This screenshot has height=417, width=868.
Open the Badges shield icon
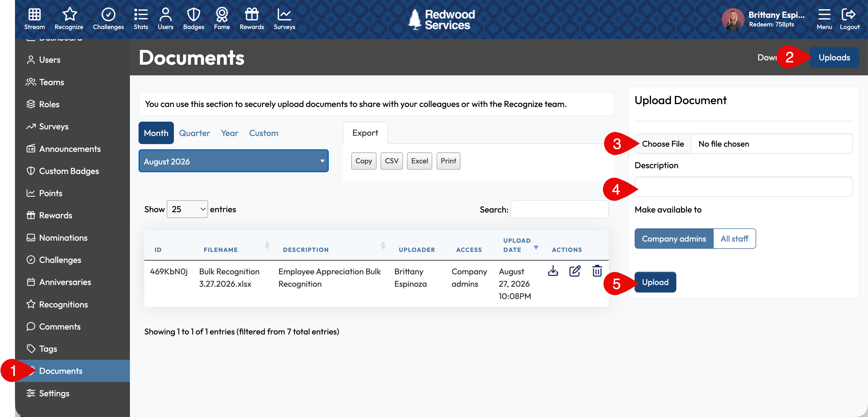pyautogui.click(x=193, y=14)
